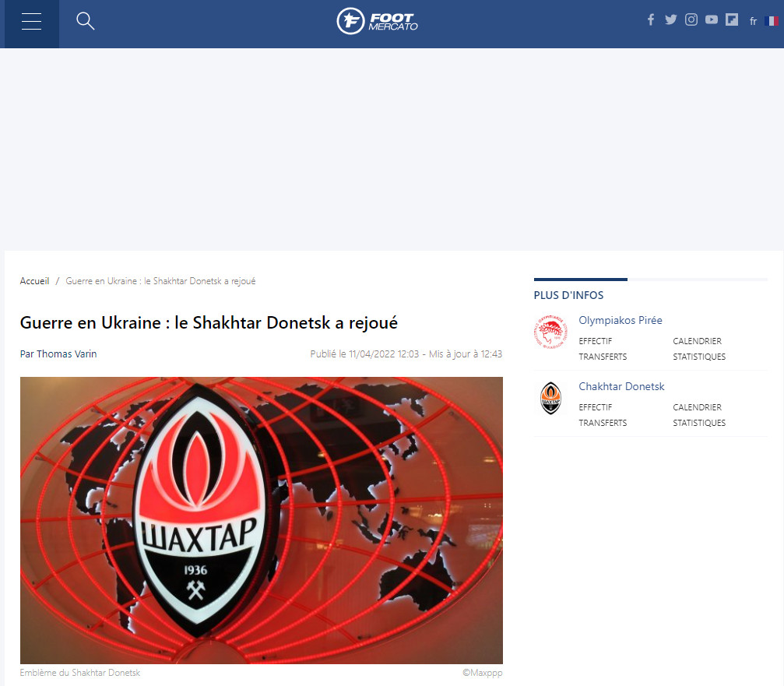This screenshot has height=686, width=784.
Task: Open Chakhtar Donetsk Transferts link
Action: tap(603, 423)
